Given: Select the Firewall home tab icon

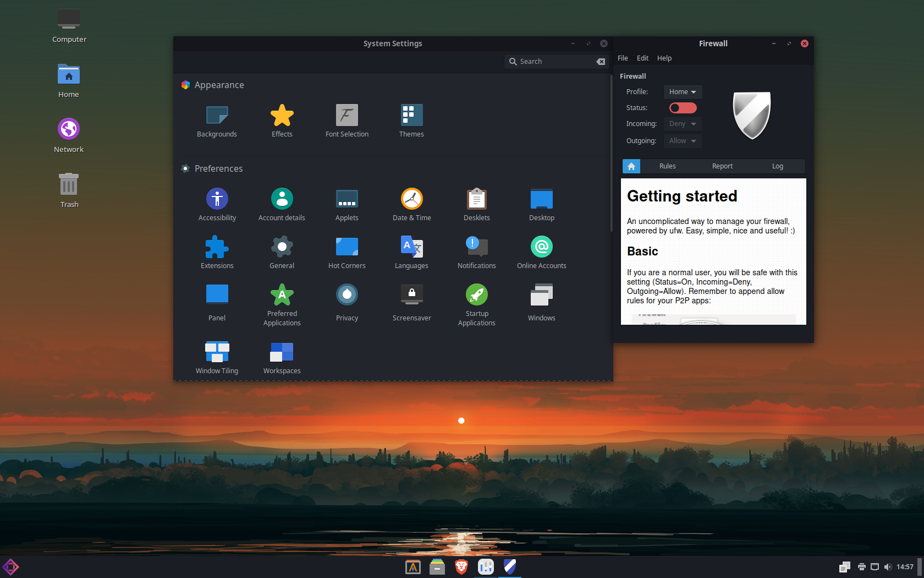Looking at the screenshot, I should pyautogui.click(x=631, y=166).
